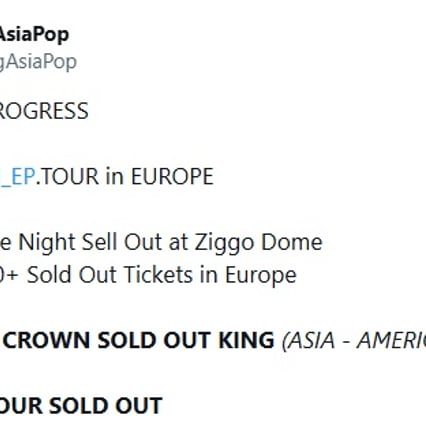This screenshot has height=426, width=426.
Task: Click SOLD OUT in the CROWN line
Action: point(154,340)
